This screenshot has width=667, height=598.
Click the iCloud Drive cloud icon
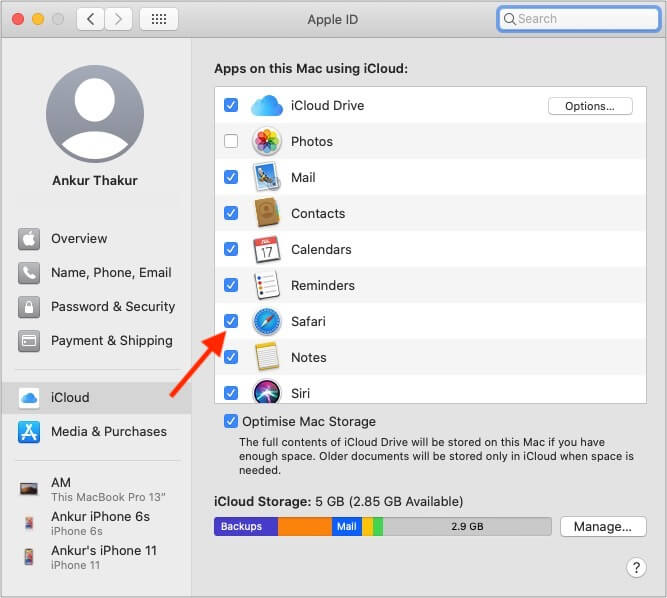267,105
